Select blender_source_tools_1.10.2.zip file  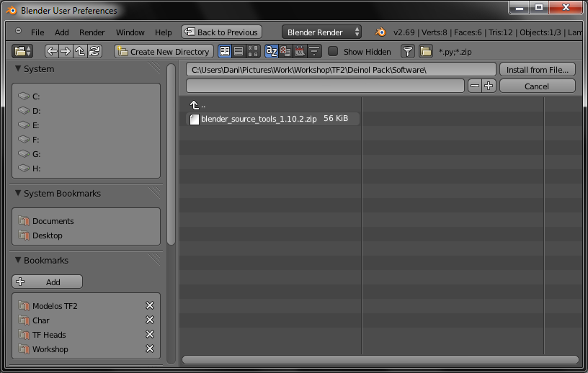[259, 119]
